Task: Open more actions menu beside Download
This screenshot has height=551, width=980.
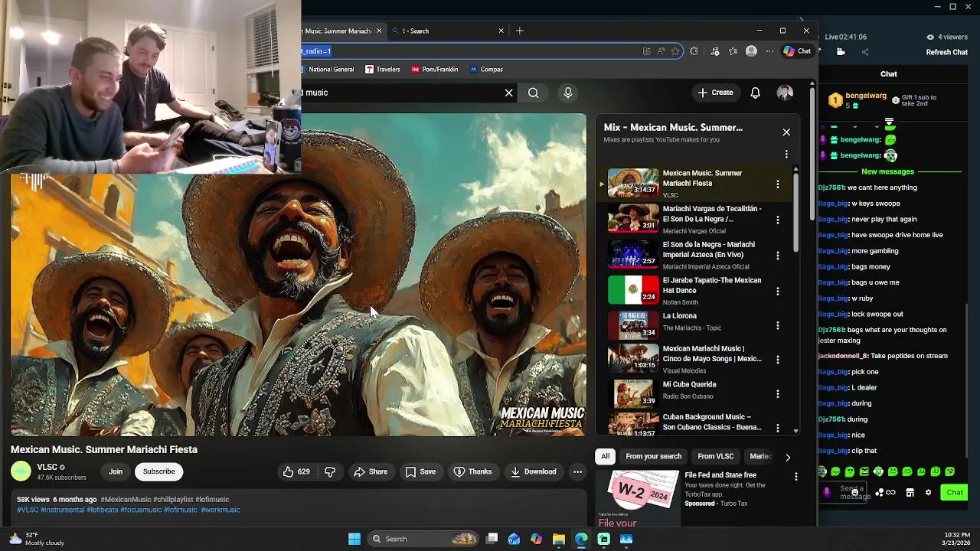Action: 577,471
